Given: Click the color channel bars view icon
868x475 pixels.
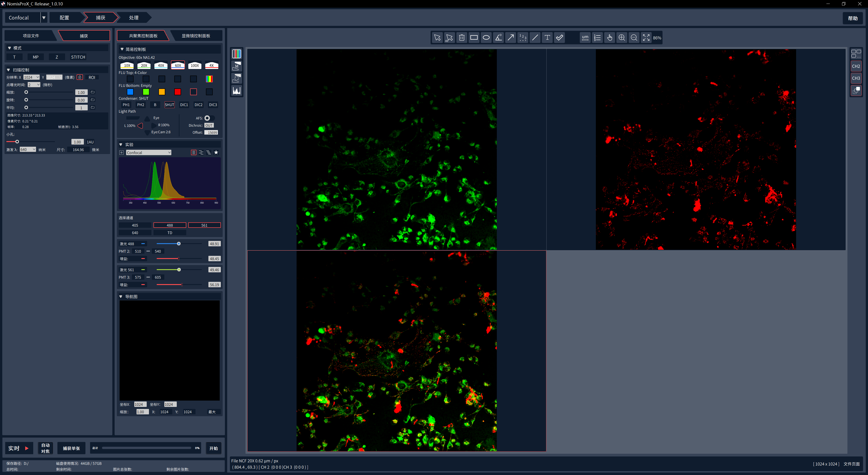Looking at the screenshot, I should click(x=236, y=54).
